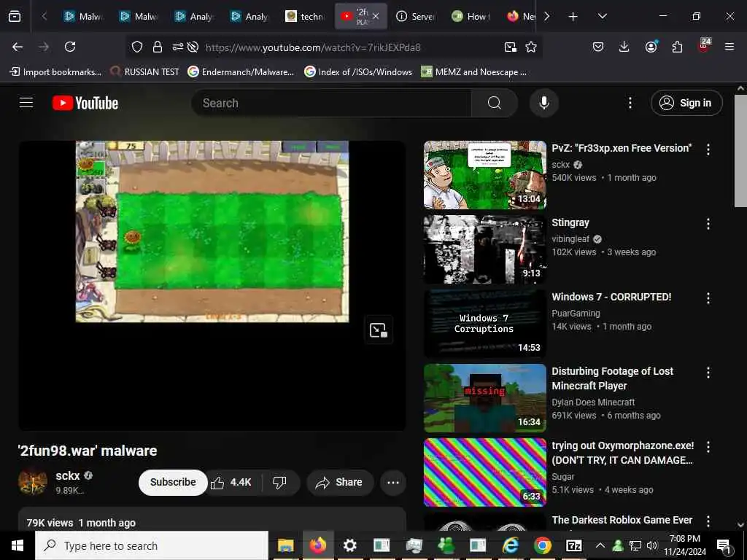The height and width of the screenshot is (560, 747).
Task: Go to the YouTube home logo
Action: pos(85,103)
